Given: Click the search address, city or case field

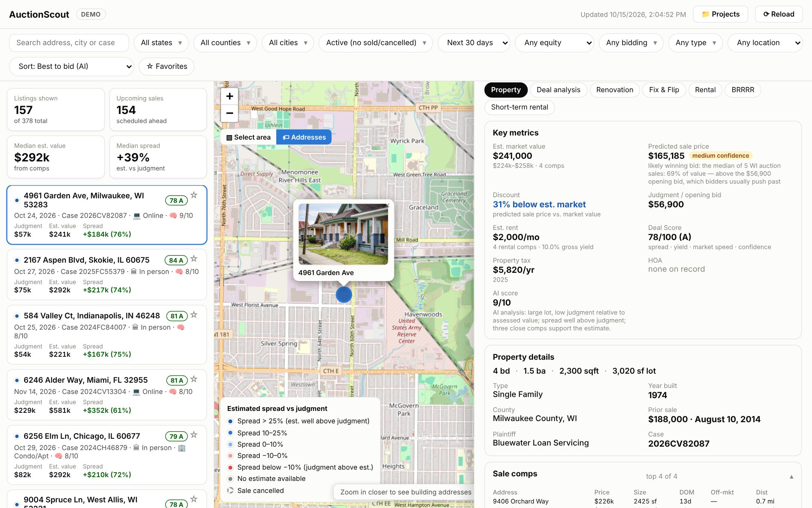Looking at the screenshot, I should tap(69, 43).
